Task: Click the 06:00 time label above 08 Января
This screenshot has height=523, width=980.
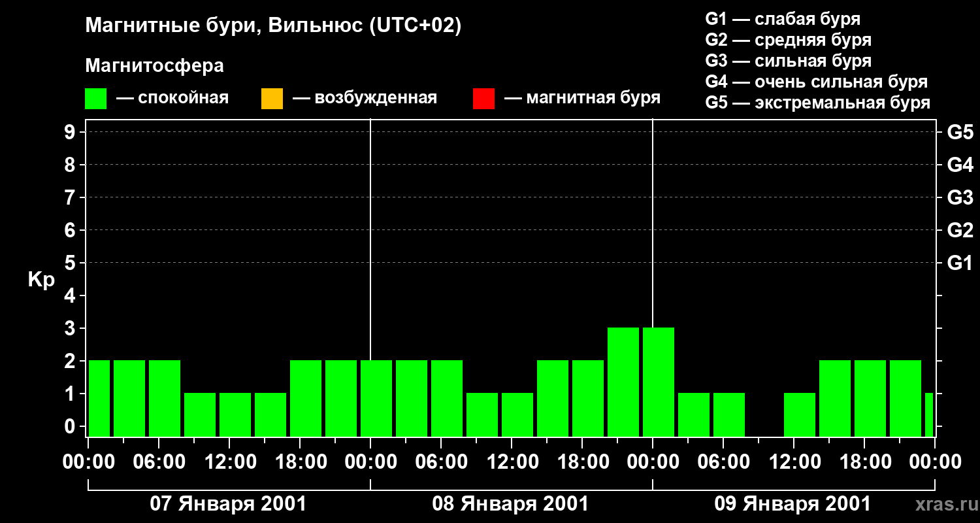Action: pos(441,462)
